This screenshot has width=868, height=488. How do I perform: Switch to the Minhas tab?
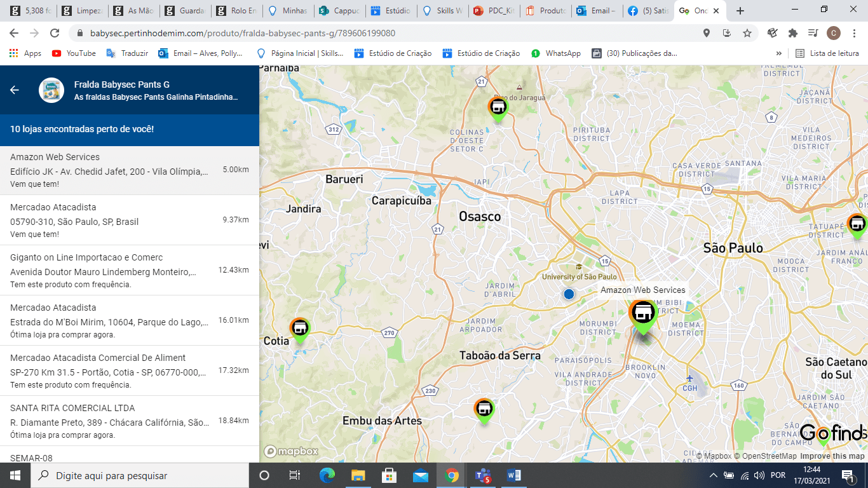pos(289,11)
